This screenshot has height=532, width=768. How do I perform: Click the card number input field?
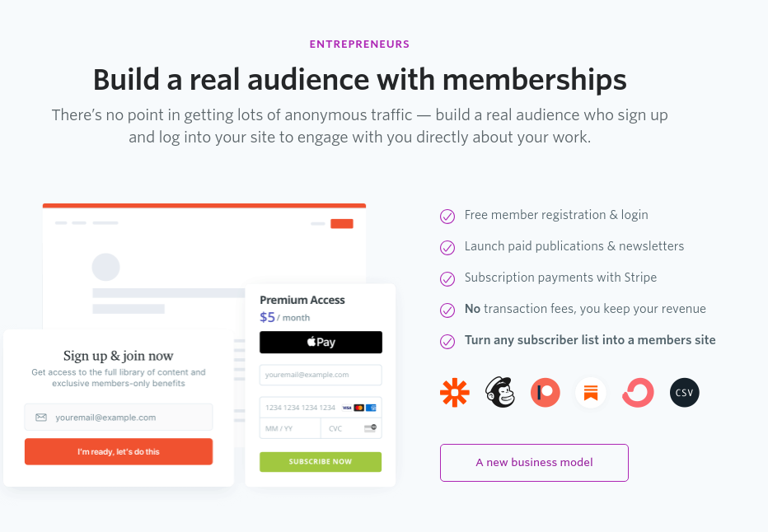coord(299,408)
